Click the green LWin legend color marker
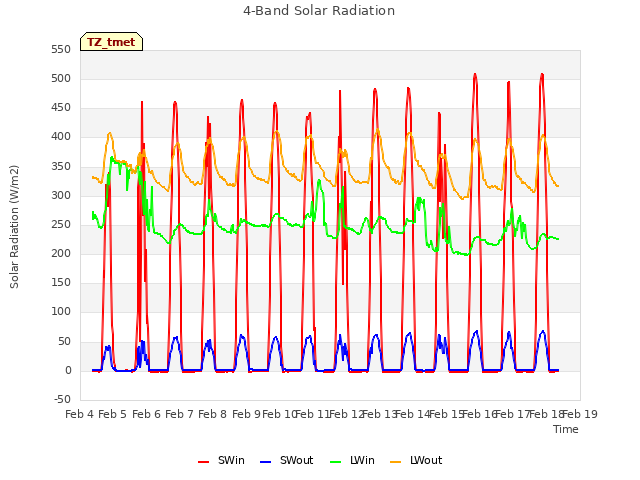 [335, 462]
